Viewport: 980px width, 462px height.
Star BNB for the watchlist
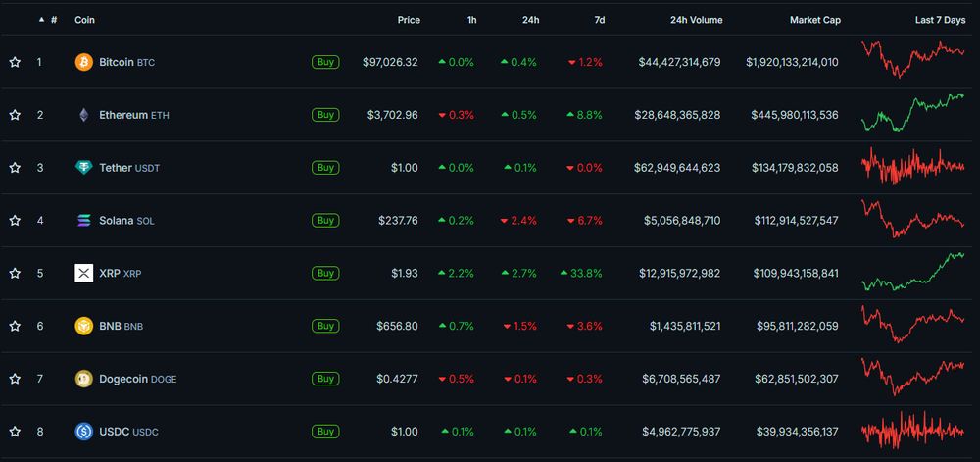coord(15,326)
